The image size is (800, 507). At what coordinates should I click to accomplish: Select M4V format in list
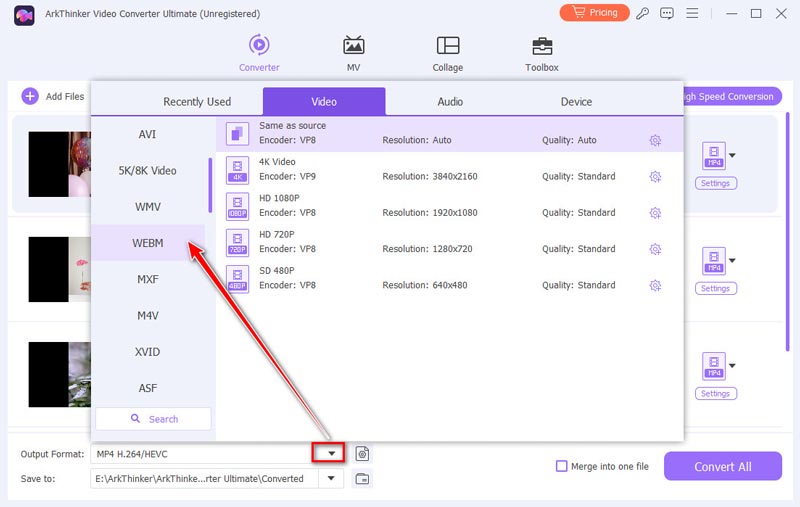147,315
